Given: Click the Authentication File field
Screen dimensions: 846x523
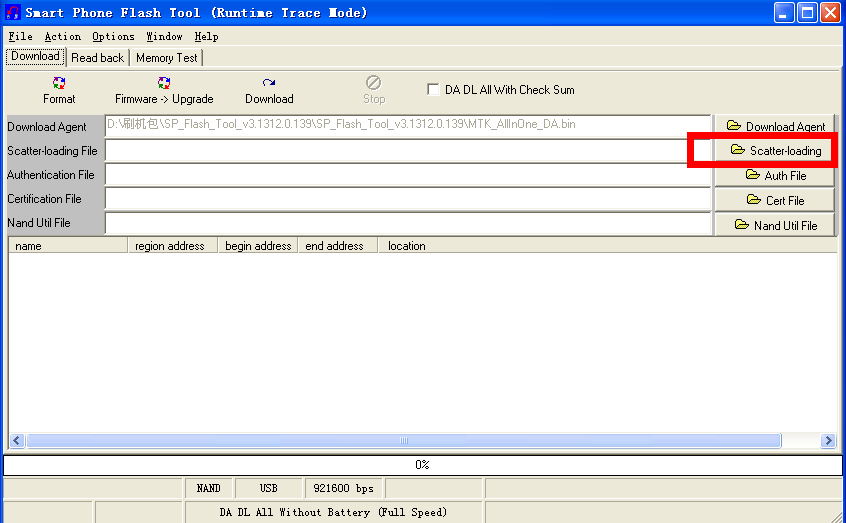Looking at the screenshot, I should point(408,175).
